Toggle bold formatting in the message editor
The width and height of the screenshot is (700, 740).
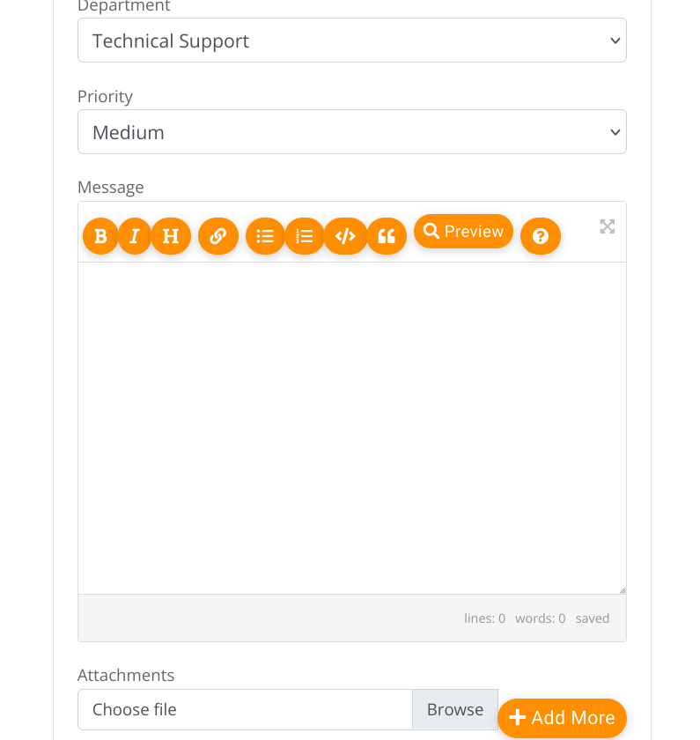click(100, 236)
